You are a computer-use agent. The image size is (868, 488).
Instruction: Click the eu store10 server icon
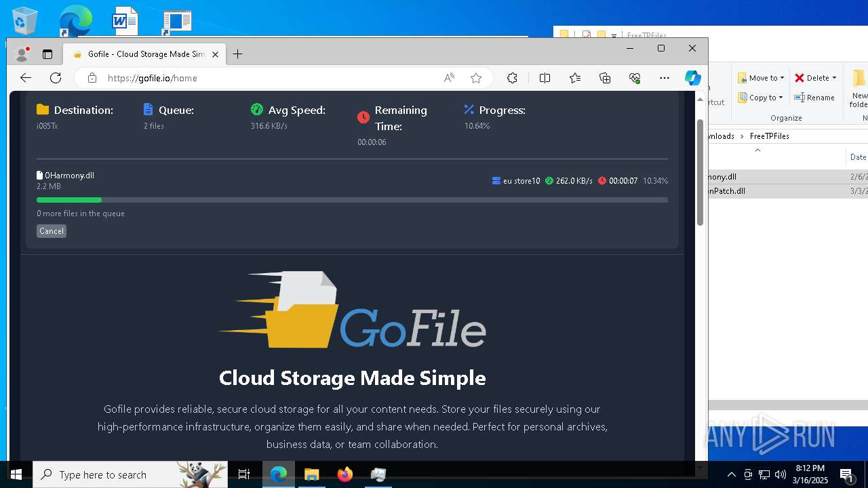(496, 181)
